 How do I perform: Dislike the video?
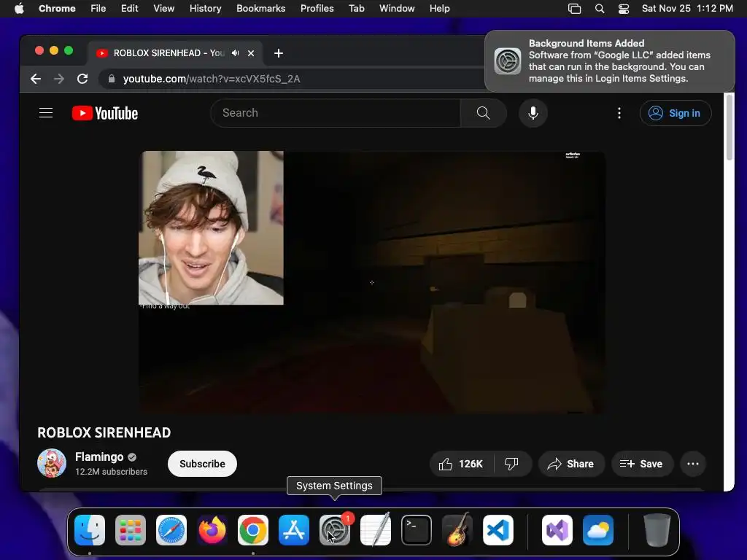(x=511, y=464)
